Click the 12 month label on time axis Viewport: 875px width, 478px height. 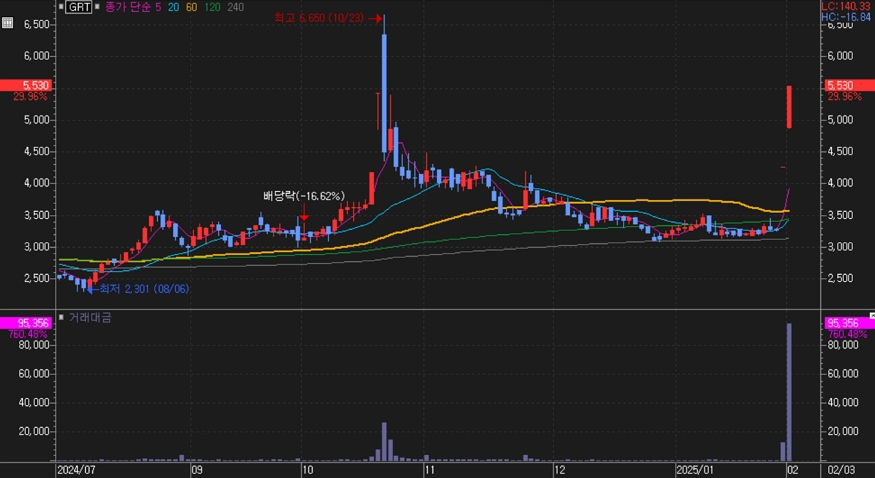click(x=560, y=470)
